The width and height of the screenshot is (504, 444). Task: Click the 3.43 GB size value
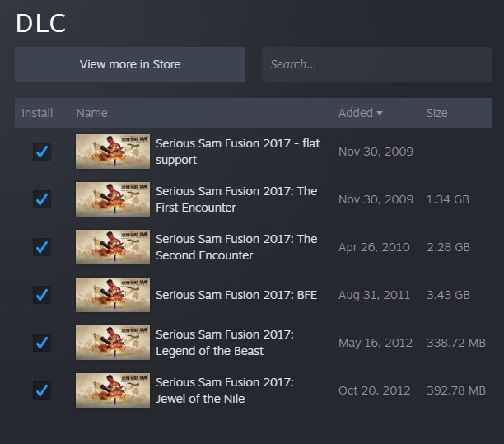(448, 295)
